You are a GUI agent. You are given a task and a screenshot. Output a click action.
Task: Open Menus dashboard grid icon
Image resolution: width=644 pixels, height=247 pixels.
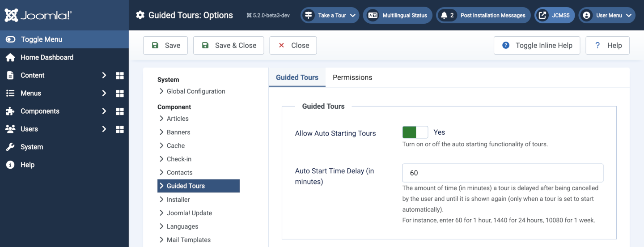tap(120, 94)
